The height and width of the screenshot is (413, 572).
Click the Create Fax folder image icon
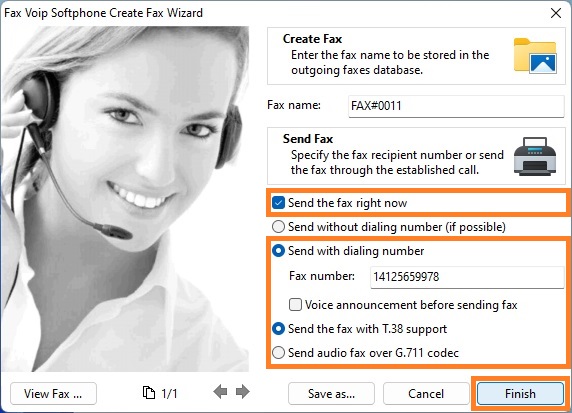(535, 56)
